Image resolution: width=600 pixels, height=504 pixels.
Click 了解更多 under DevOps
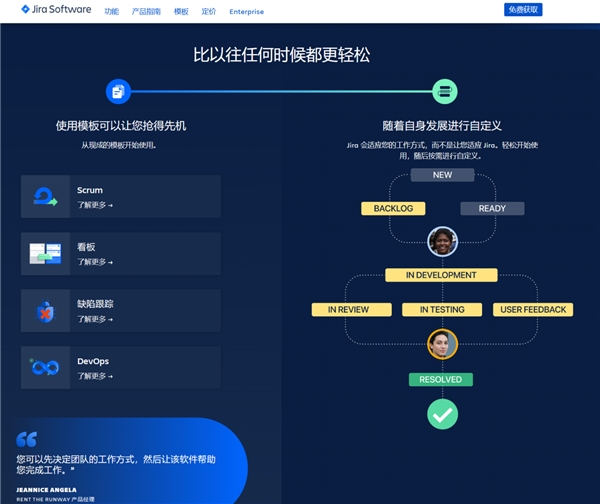pos(95,376)
